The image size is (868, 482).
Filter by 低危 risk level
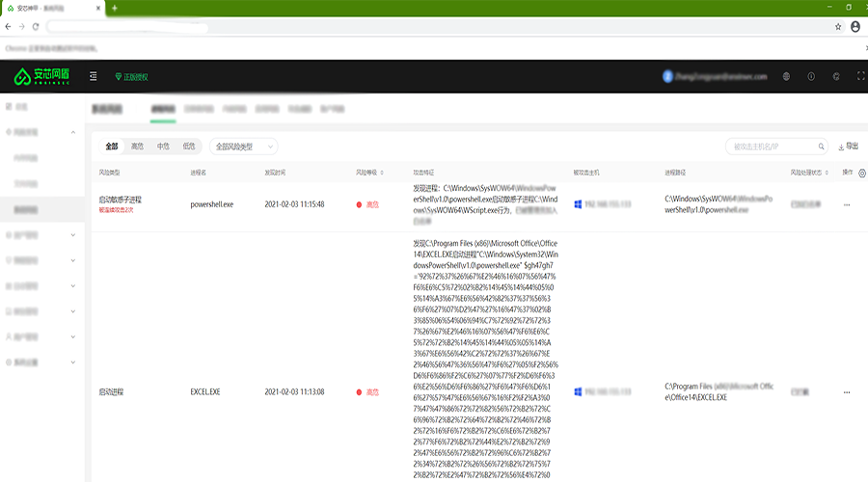[189, 147]
